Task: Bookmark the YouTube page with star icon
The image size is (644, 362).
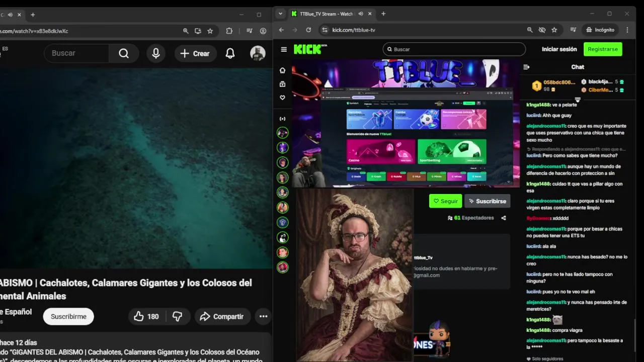Action: click(x=210, y=31)
